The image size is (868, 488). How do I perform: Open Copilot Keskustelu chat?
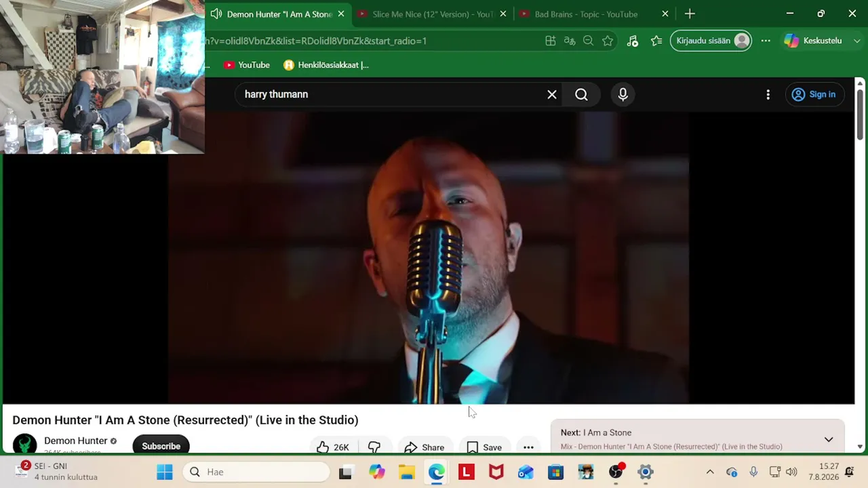[813, 41]
